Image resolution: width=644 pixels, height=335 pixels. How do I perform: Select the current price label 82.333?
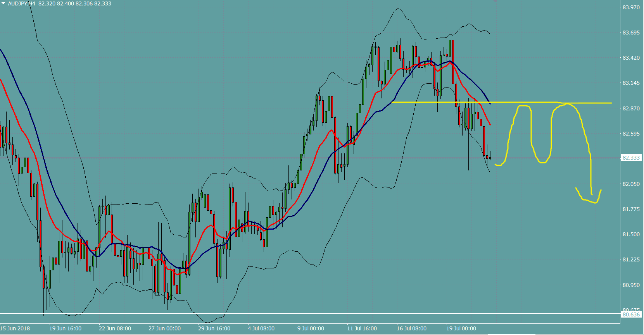631,158
